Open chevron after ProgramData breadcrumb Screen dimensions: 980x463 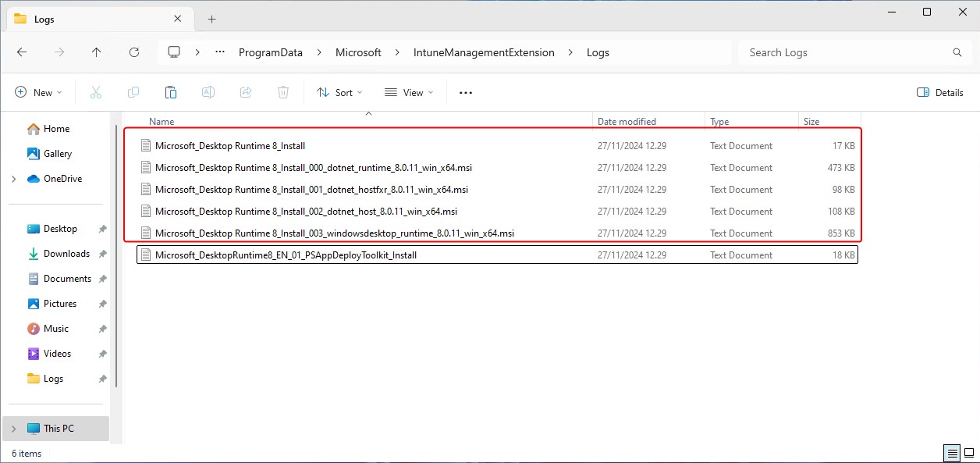point(319,52)
